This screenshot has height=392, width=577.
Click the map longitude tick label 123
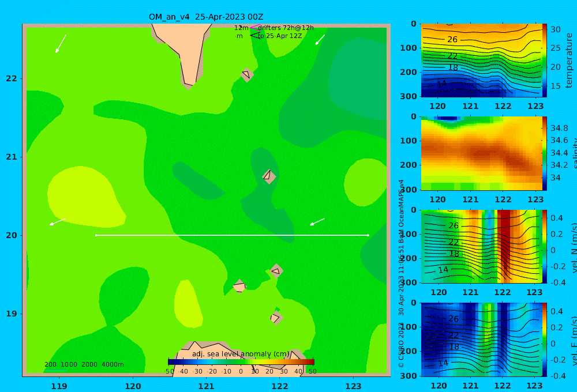(x=354, y=386)
